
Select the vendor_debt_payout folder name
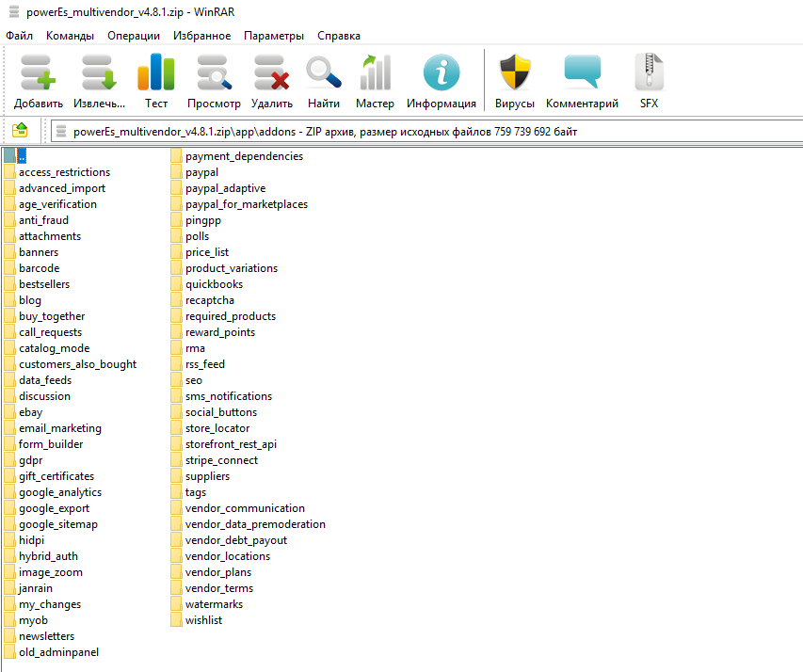[x=236, y=540]
